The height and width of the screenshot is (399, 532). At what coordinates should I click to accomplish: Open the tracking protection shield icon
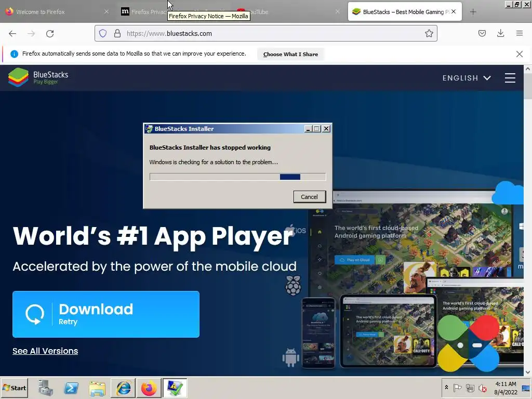point(103,33)
